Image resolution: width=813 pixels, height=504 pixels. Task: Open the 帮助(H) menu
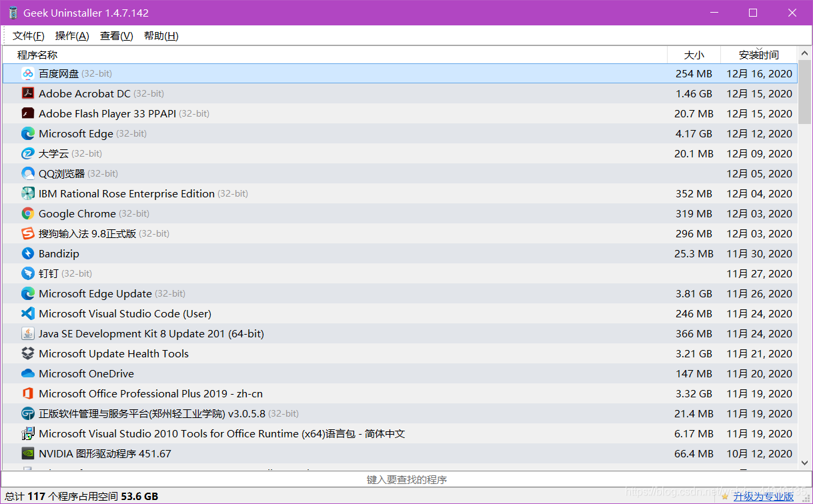coord(161,36)
